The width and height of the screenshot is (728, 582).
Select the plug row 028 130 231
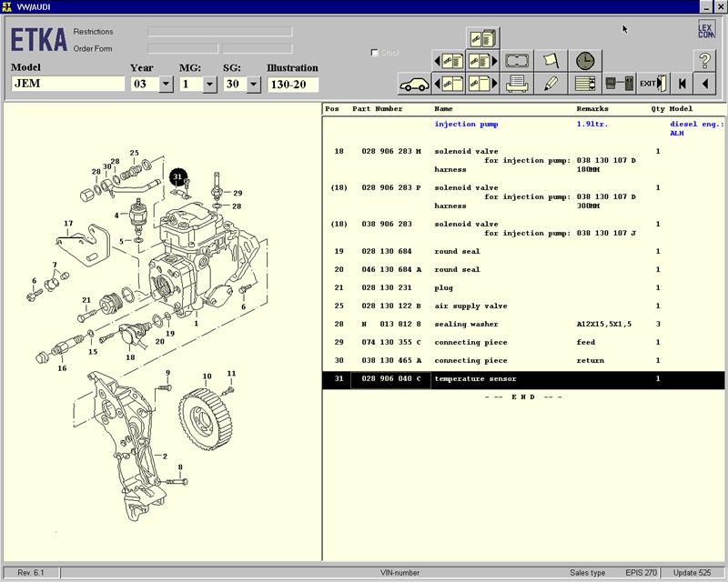[522, 287]
